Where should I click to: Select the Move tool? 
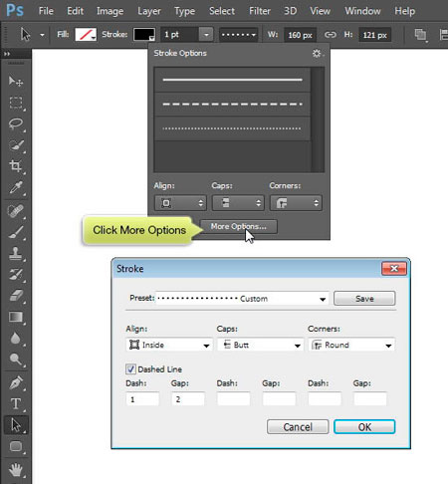tap(16, 81)
